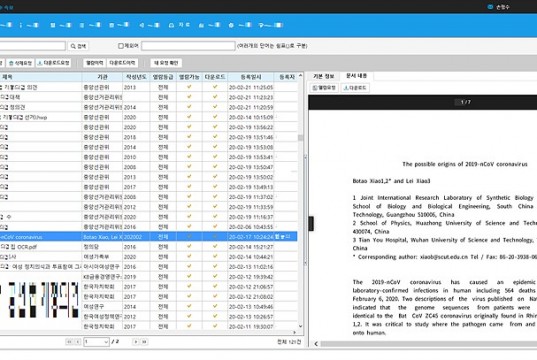537x360 pixels.
Task: Click the 다운로드 checkmark in the KB금융경영연구 row
Action: pyautogui.click(x=215, y=276)
